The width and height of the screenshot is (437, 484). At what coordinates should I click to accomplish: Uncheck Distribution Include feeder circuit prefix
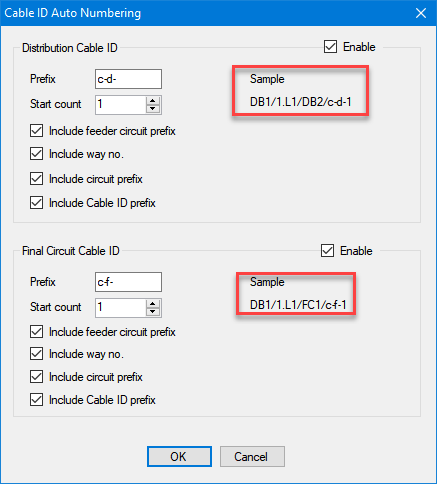pos(36,131)
